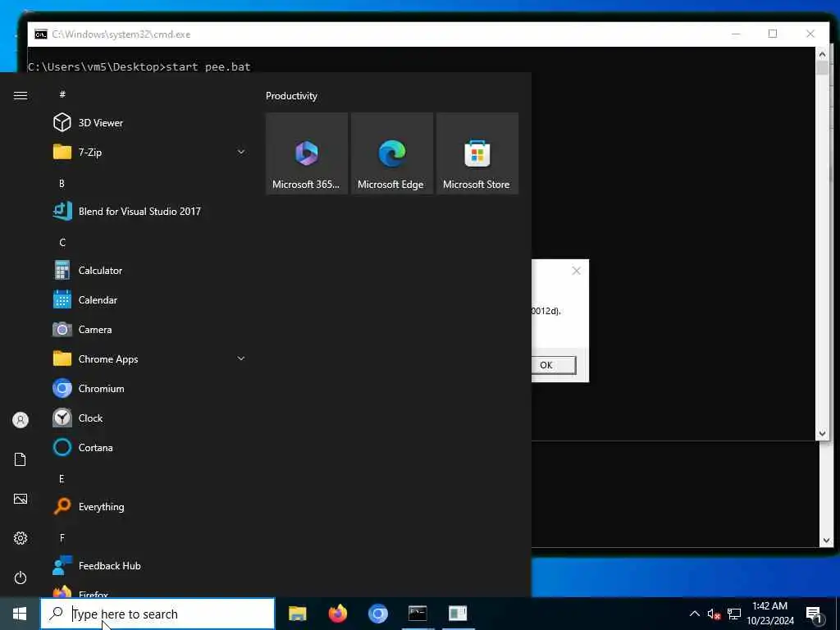Click cmd.exe title bar icon
This screenshot has width=840, height=630.
click(x=41, y=34)
